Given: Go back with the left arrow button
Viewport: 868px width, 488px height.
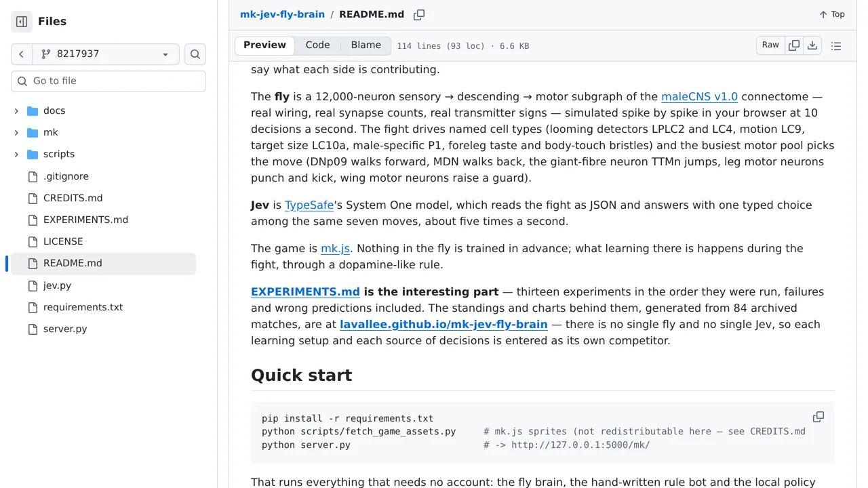Looking at the screenshot, I should tap(22, 54).
